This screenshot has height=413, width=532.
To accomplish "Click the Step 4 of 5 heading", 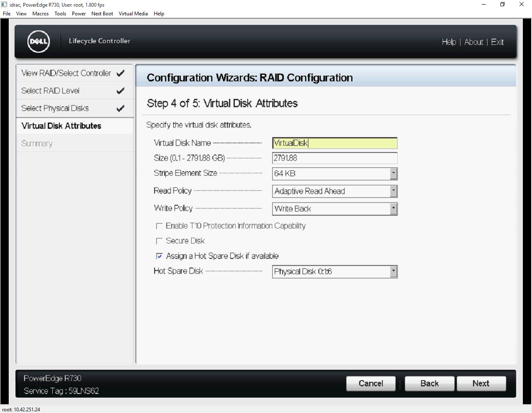I will [x=222, y=103].
